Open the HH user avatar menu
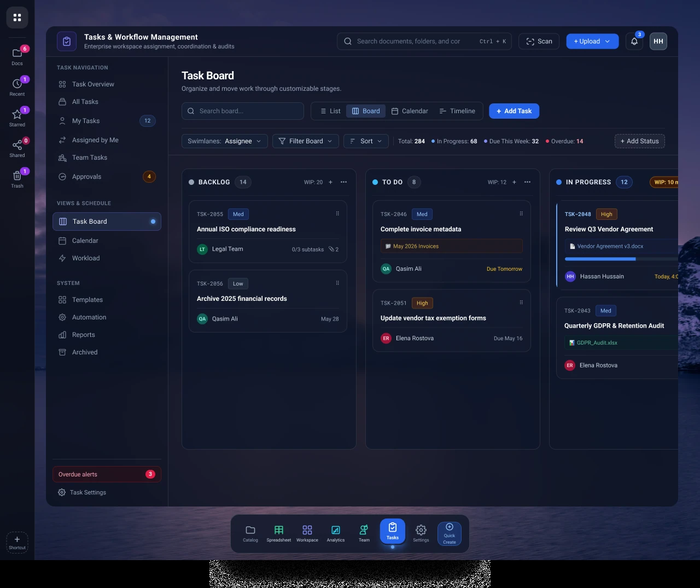The width and height of the screenshot is (700, 588). pos(658,42)
